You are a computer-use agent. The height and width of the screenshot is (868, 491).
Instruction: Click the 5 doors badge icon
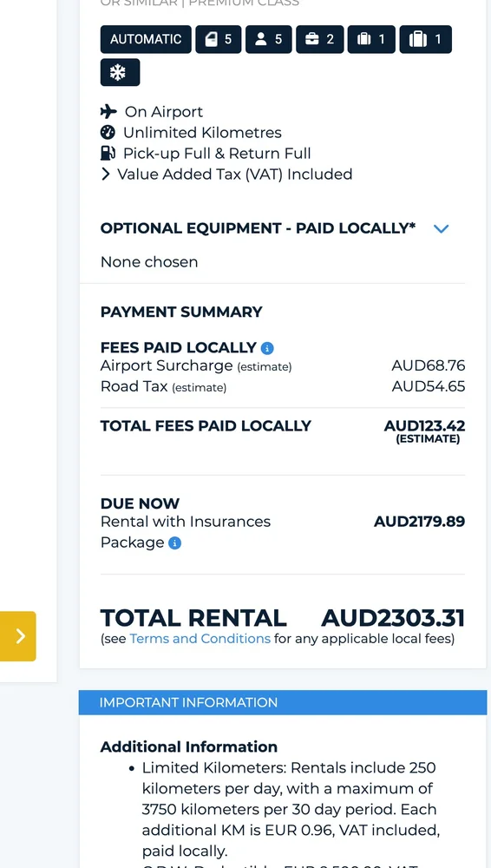[x=218, y=39]
